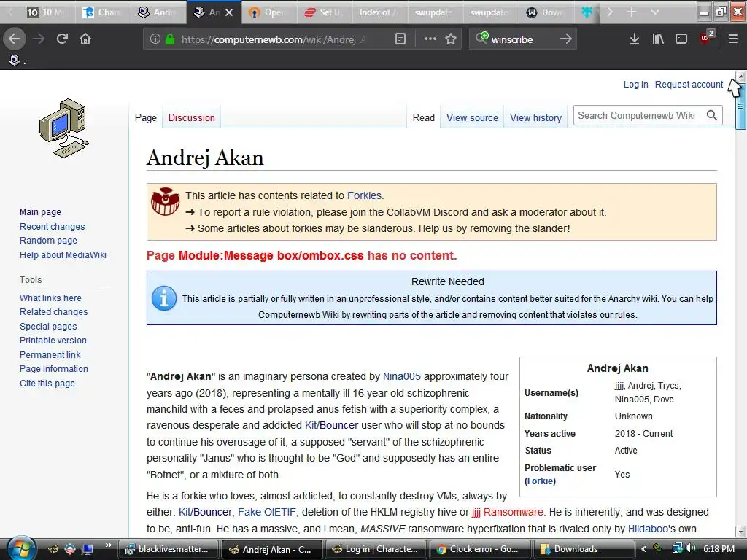Open the Discussion tab

pos(192,117)
